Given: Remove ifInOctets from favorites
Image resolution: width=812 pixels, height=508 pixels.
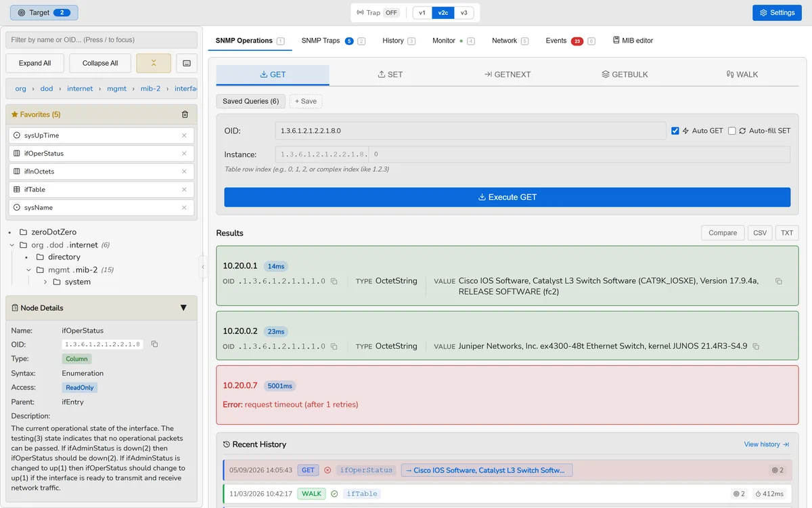Looking at the screenshot, I should click(x=184, y=171).
